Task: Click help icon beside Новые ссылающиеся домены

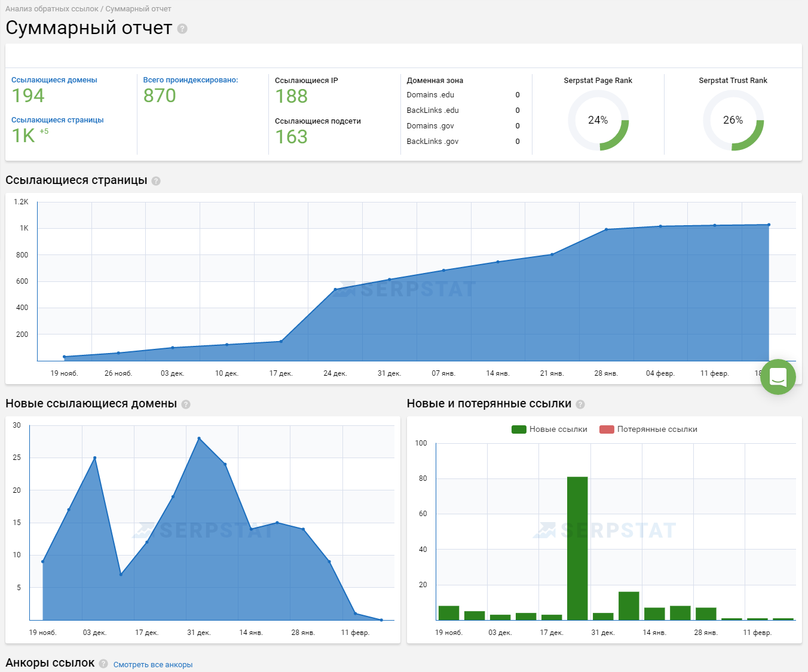Action: (186, 404)
